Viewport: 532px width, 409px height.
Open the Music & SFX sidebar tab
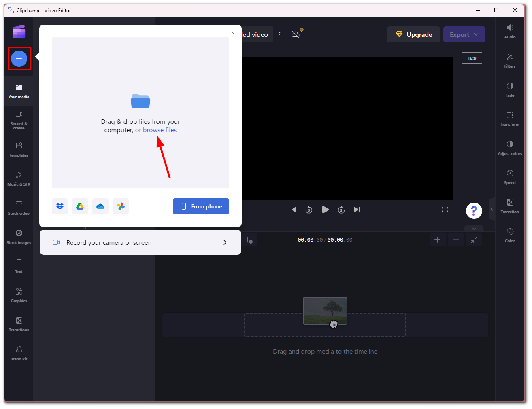point(19,178)
